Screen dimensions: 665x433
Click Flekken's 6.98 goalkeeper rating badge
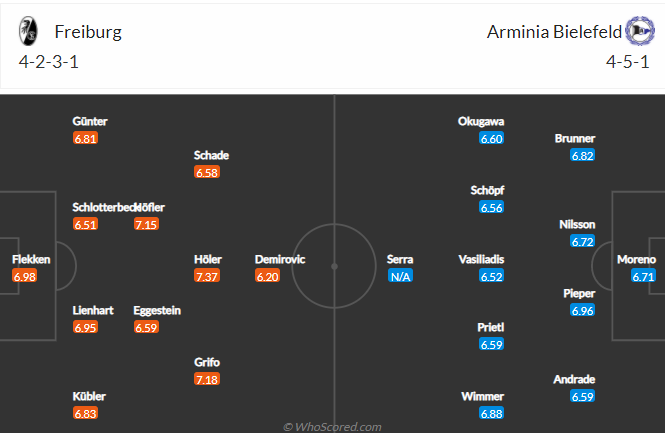click(x=25, y=277)
